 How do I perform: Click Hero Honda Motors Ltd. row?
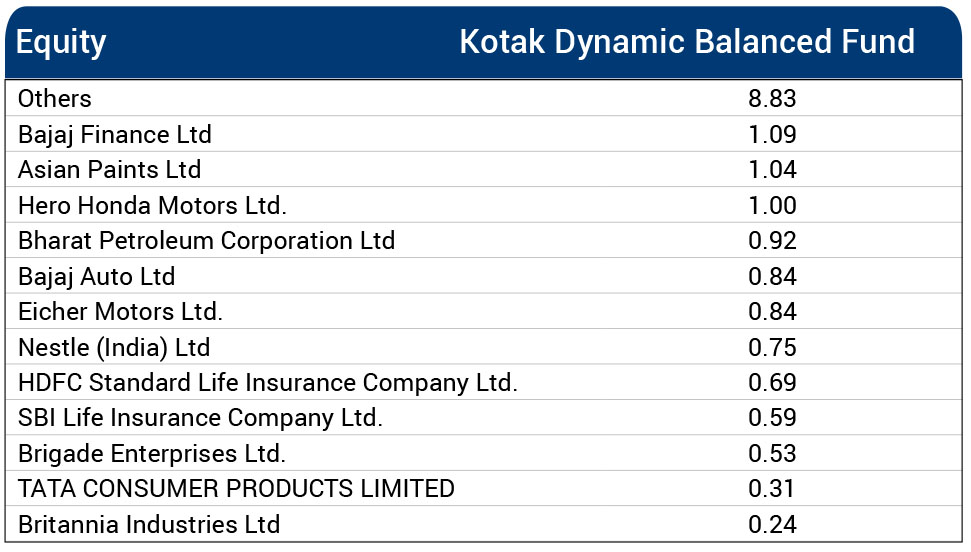(152, 205)
